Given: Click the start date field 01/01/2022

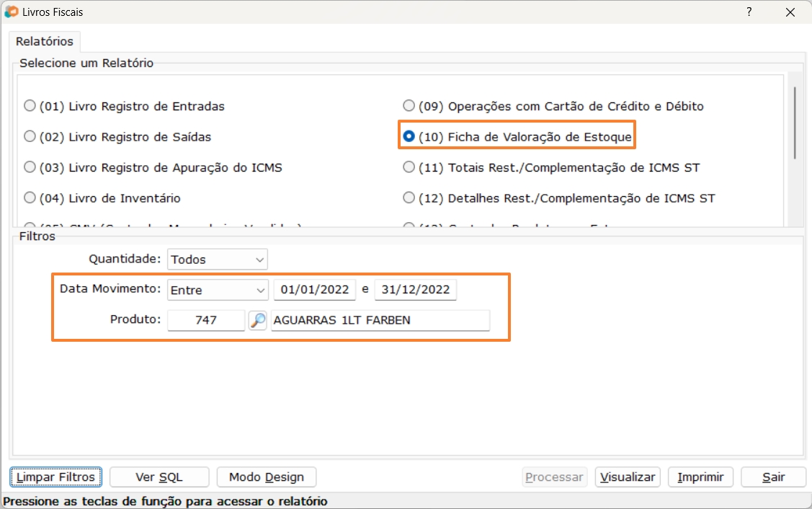Looking at the screenshot, I should point(314,290).
